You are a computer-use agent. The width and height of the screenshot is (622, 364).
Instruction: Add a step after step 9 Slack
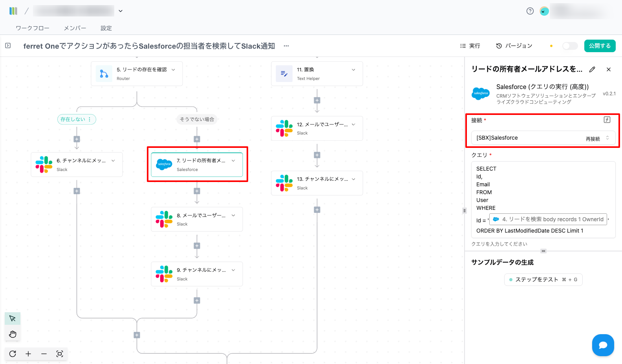click(197, 300)
